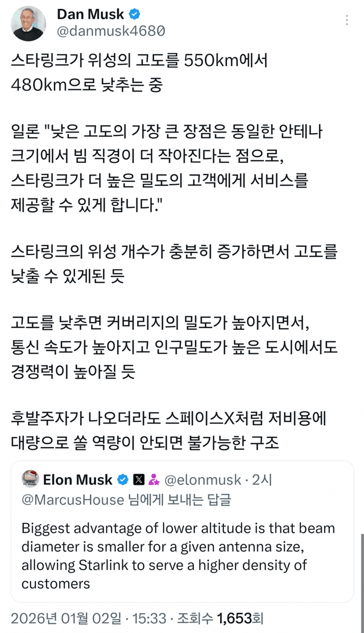Screen dimensions: 364x633
Task: Click the X logo affiliation badge
Action: pyautogui.click(x=138, y=480)
